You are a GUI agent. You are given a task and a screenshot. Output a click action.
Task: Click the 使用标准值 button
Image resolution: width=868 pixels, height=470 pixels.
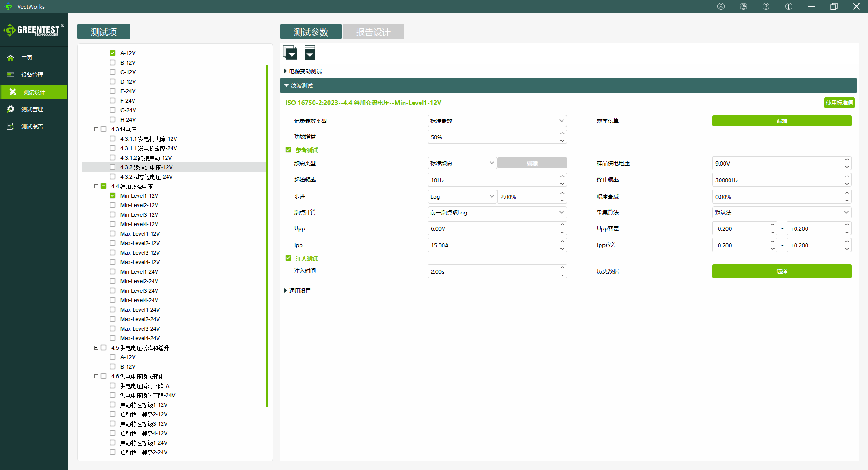[839, 103]
